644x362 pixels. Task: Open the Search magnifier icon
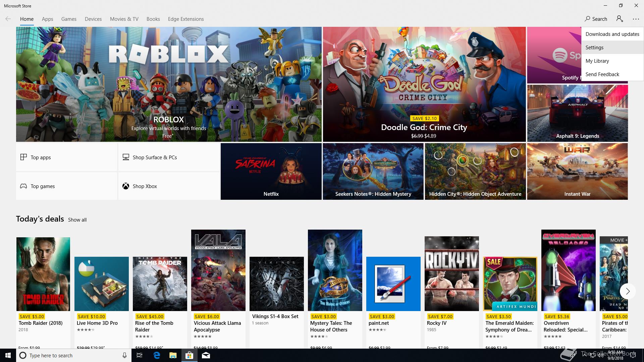[x=587, y=19]
